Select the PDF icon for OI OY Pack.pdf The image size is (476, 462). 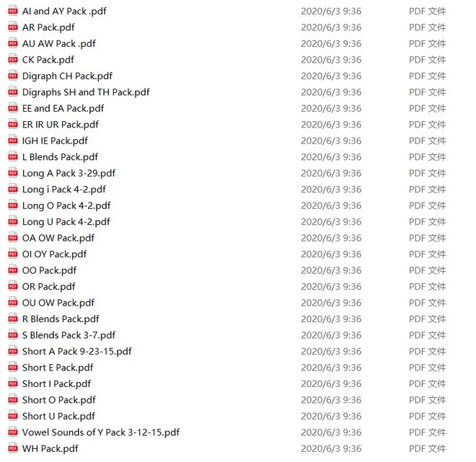[13, 254]
